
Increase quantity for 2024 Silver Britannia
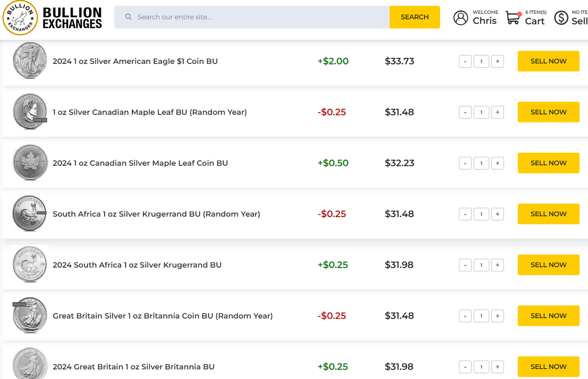pos(498,367)
